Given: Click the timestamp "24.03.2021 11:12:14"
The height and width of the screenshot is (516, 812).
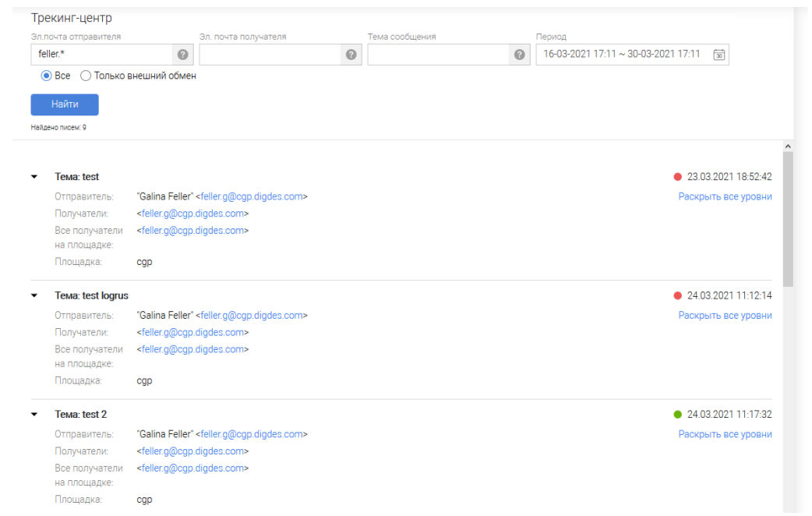Looking at the screenshot, I should pyautogui.click(x=729, y=295).
